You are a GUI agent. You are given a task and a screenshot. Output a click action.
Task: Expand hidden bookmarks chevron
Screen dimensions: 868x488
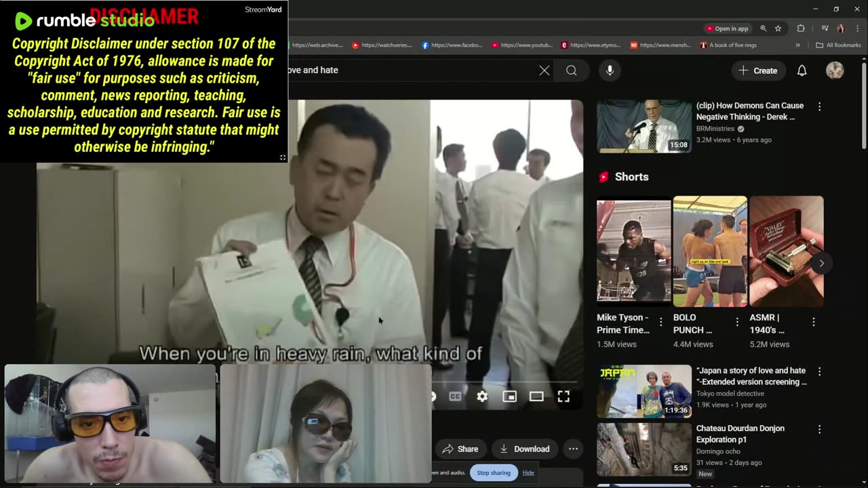[x=797, y=45]
